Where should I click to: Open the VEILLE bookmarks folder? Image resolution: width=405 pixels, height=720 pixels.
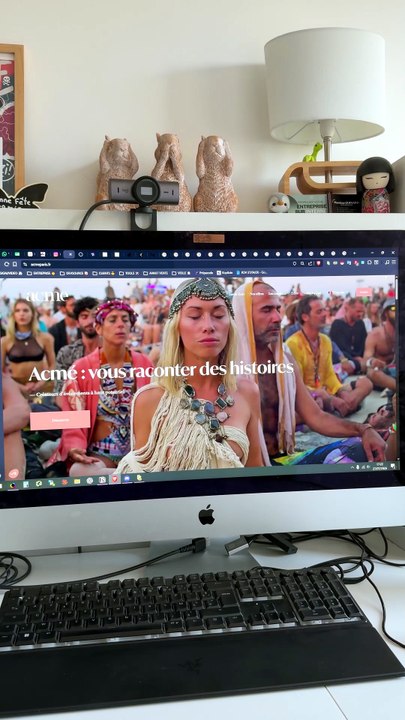click(181, 273)
